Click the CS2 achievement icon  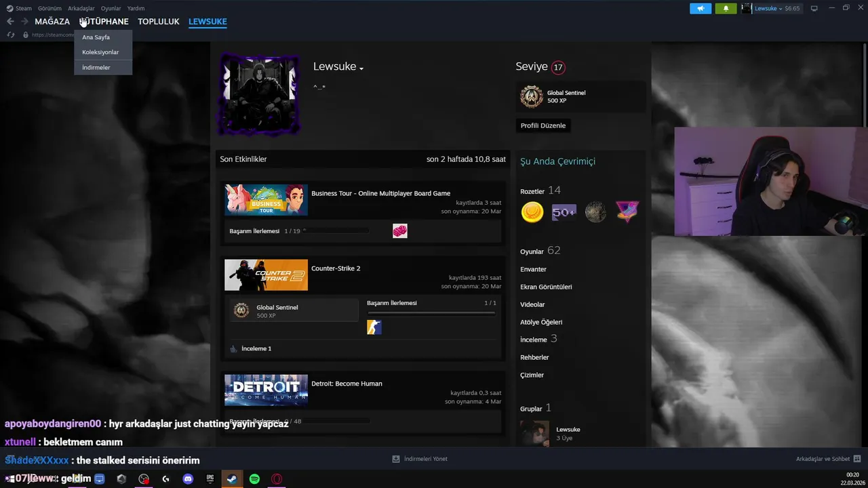click(x=374, y=327)
